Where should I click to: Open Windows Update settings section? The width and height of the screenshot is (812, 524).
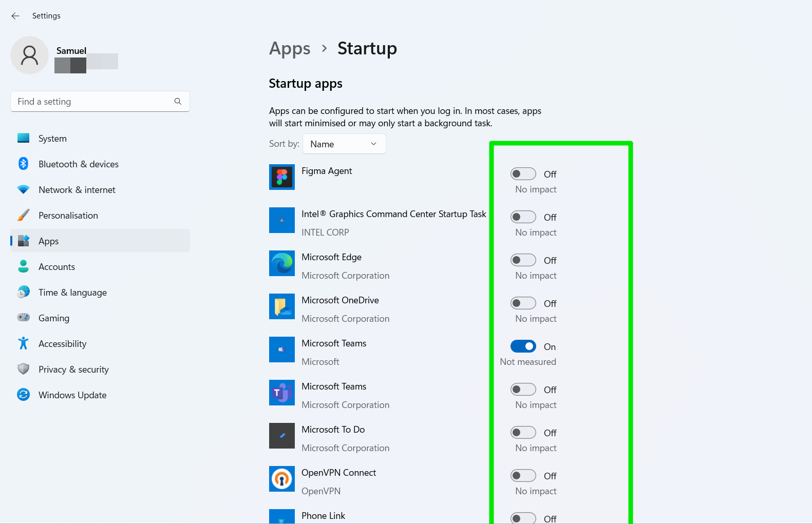[x=72, y=395]
